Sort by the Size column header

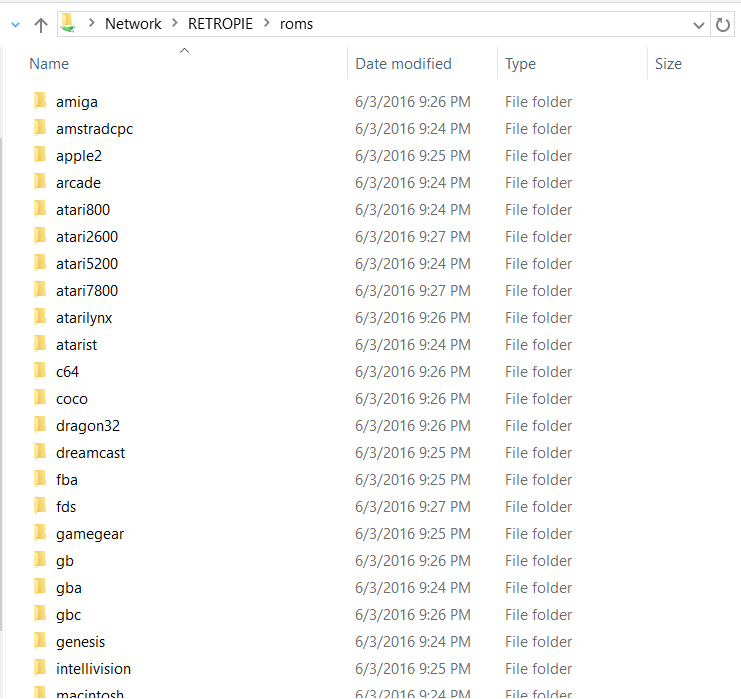click(668, 64)
